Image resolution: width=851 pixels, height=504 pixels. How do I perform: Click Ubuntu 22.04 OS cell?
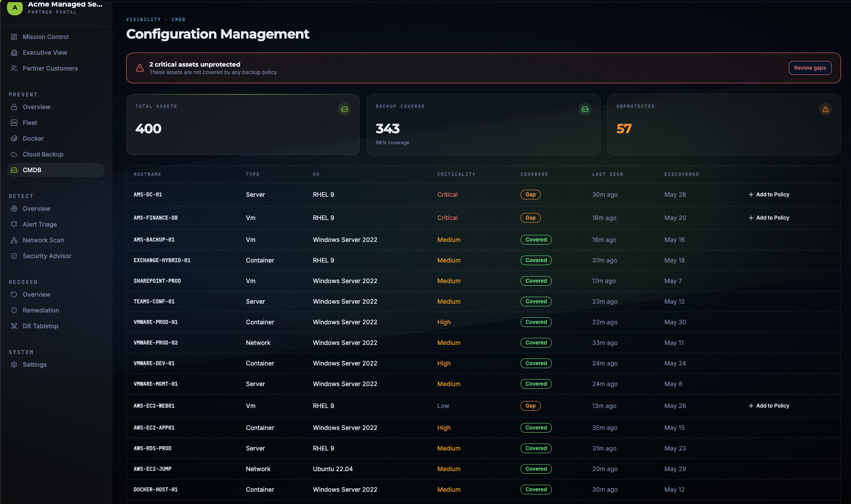(333, 469)
